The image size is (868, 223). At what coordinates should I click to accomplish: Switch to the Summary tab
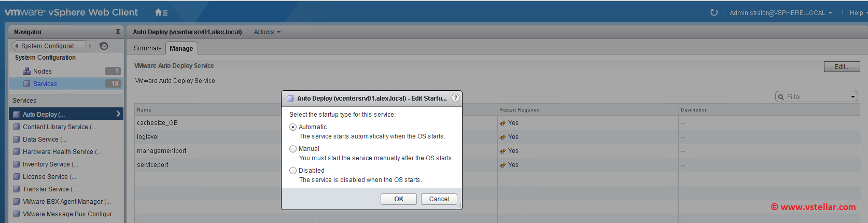pos(147,48)
